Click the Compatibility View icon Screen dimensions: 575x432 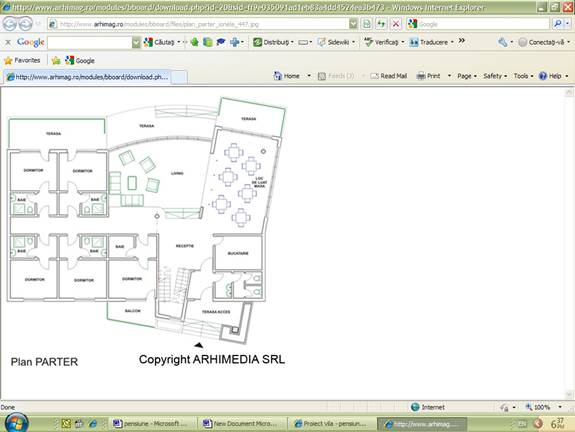(x=366, y=24)
